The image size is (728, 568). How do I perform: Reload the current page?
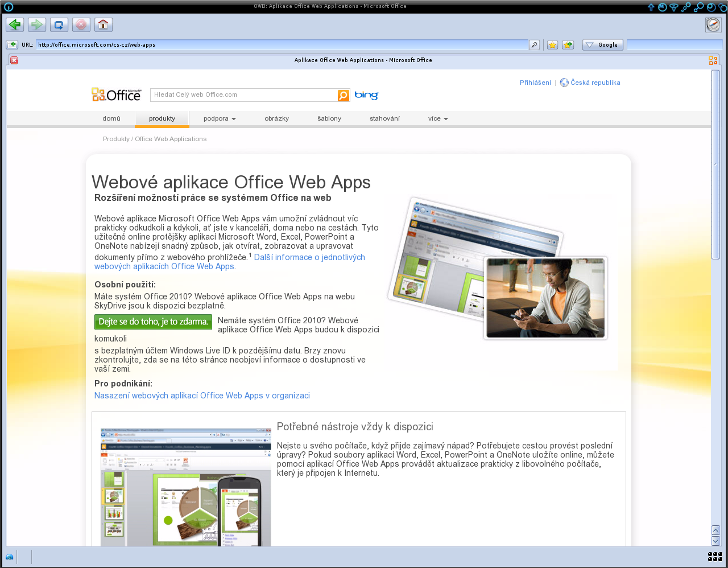tap(59, 24)
